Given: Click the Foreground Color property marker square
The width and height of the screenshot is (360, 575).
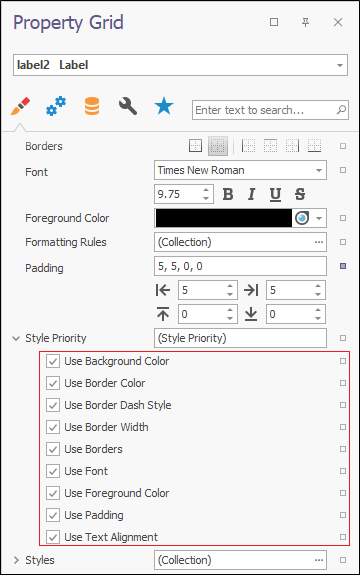Looking at the screenshot, I should tap(343, 218).
